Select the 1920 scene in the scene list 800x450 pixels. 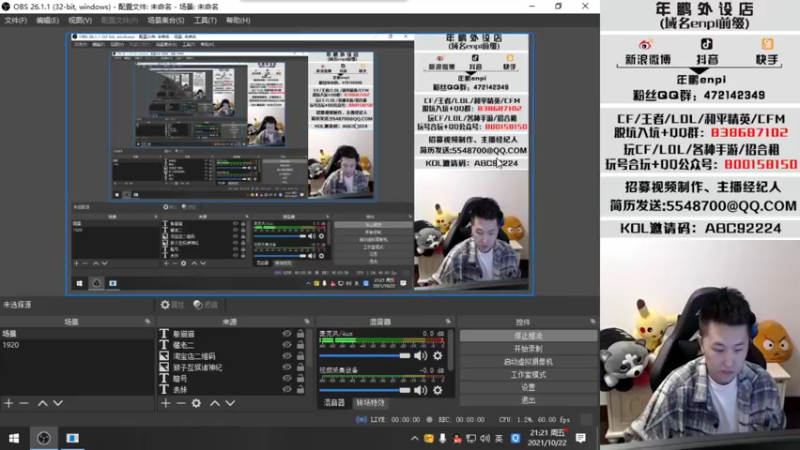click(77, 345)
